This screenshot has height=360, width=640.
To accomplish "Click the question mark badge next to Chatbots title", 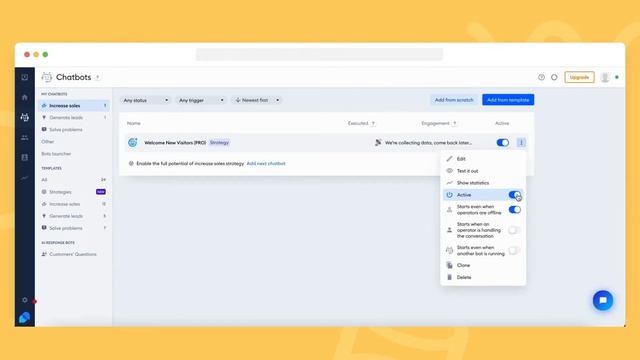I will (x=98, y=77).
